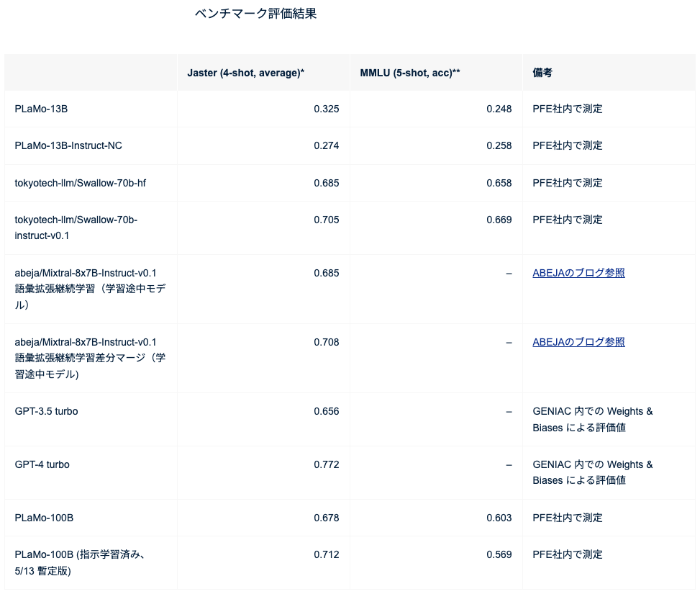Select the PLaMo-13B-Instruct-NC model name cell
Screen dimensions: 700x594
[x=68, y=145]
